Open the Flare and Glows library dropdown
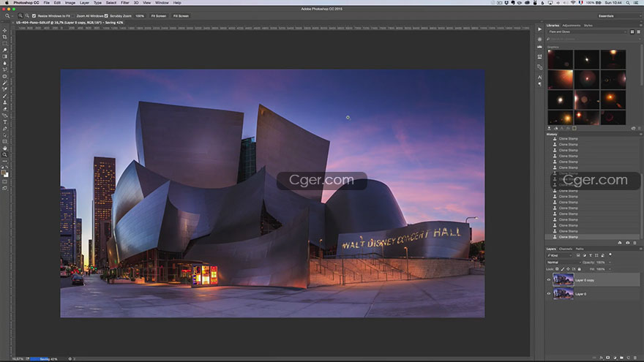644x362 pixels. pos(587,31)
